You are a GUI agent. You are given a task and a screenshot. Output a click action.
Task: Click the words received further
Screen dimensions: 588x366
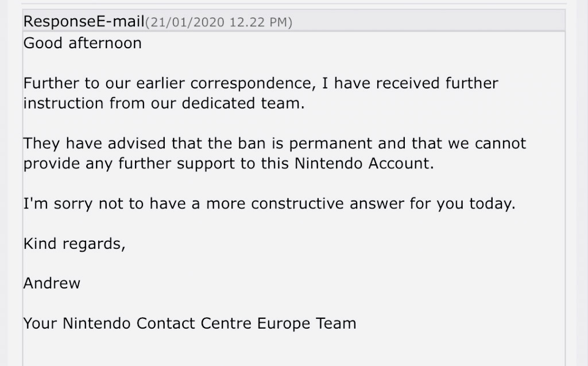pos(437,83)
